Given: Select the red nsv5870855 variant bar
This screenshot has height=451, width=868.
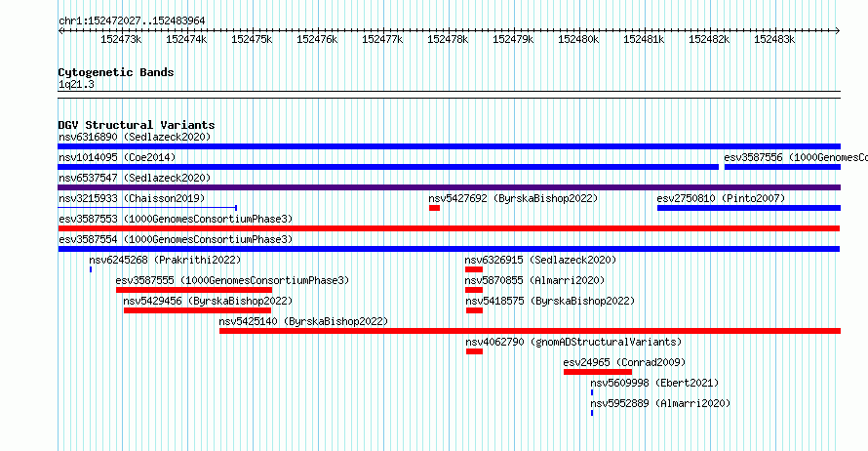Looking at the screenshot, I should pos(474,290).
